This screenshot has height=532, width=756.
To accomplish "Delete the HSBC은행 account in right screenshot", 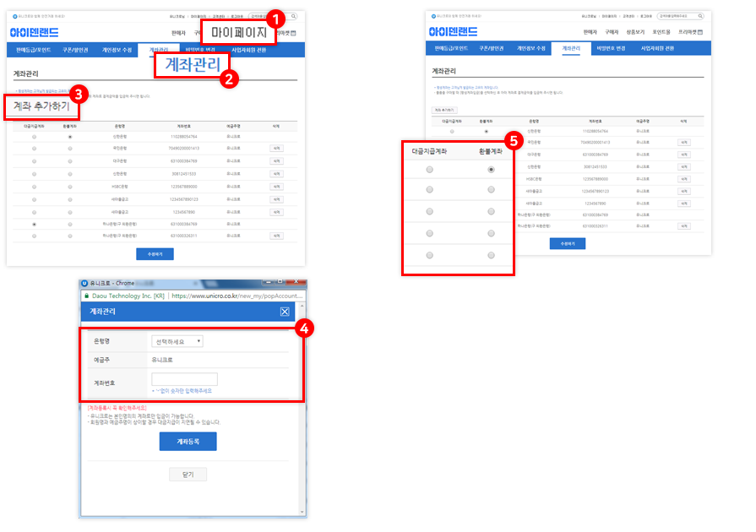I will (684, 179).
